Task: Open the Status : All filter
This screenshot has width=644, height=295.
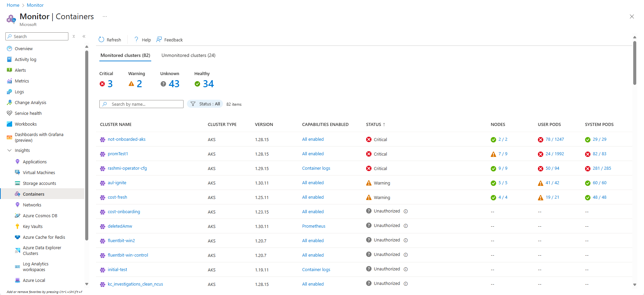Action: pyautogui.click(x=205, y=104)
